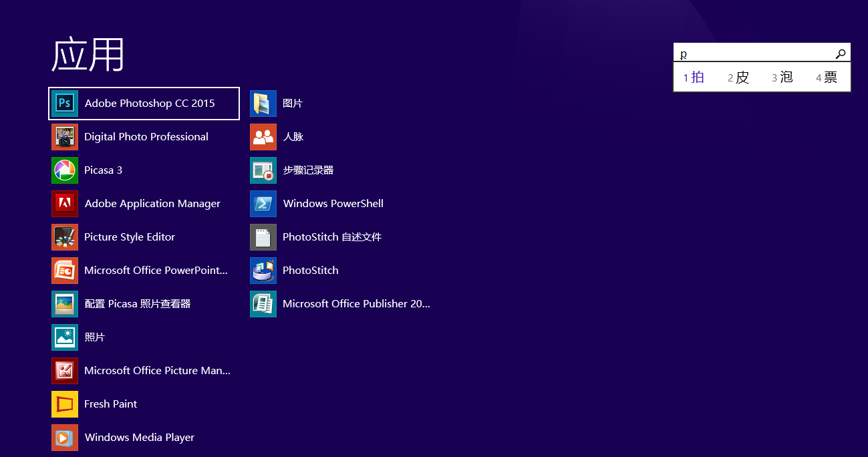Launch the 步骤记录器 icon

(x=263, y=170)
